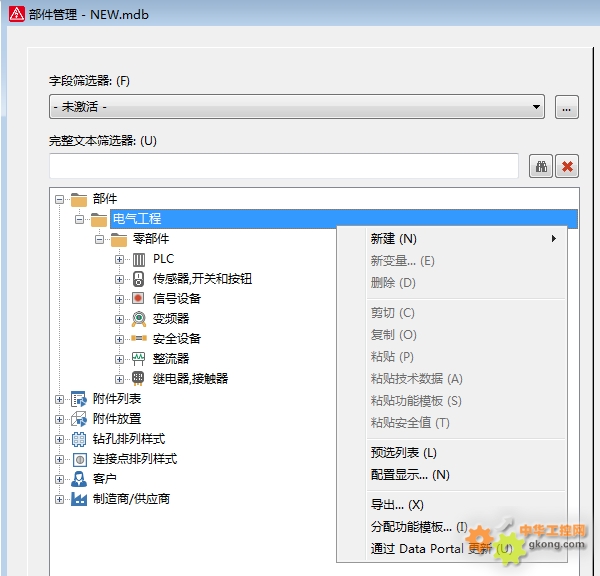Screen dimensions: 600x576
Task: Expand the 钻孔排列样式 node
Action: coord(59,439)
